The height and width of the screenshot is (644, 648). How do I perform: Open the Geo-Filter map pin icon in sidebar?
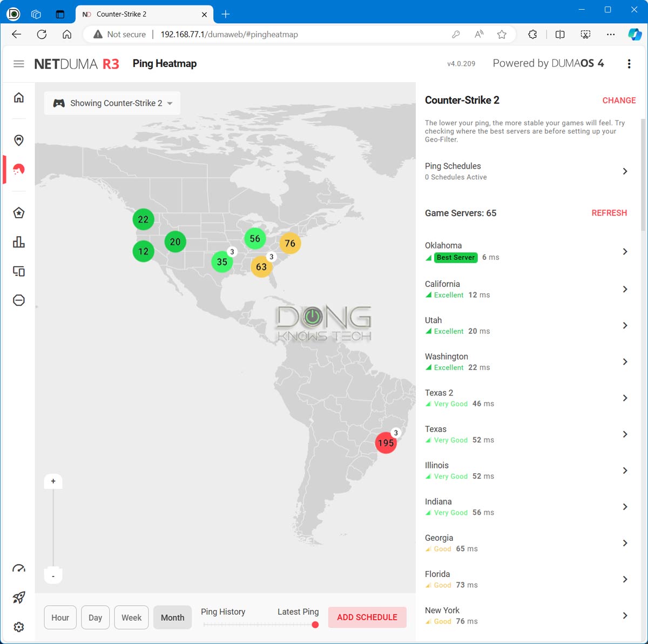[19, 140]
